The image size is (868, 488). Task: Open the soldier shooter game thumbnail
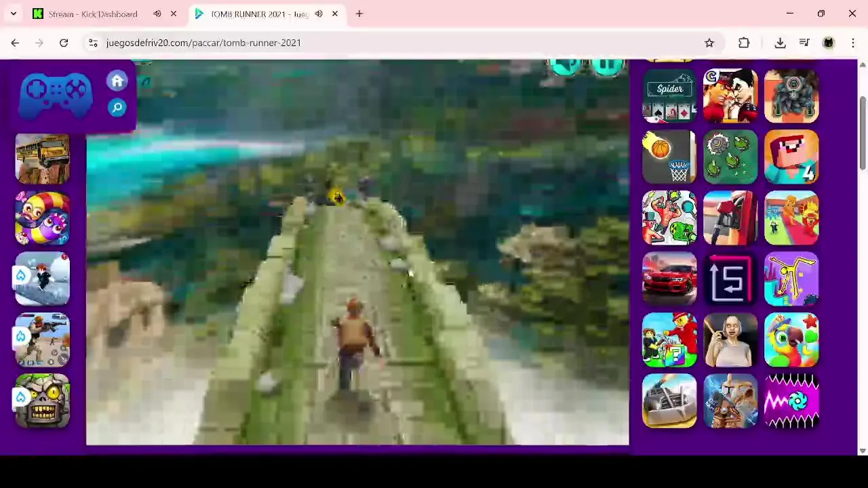[x=43, y=340]
